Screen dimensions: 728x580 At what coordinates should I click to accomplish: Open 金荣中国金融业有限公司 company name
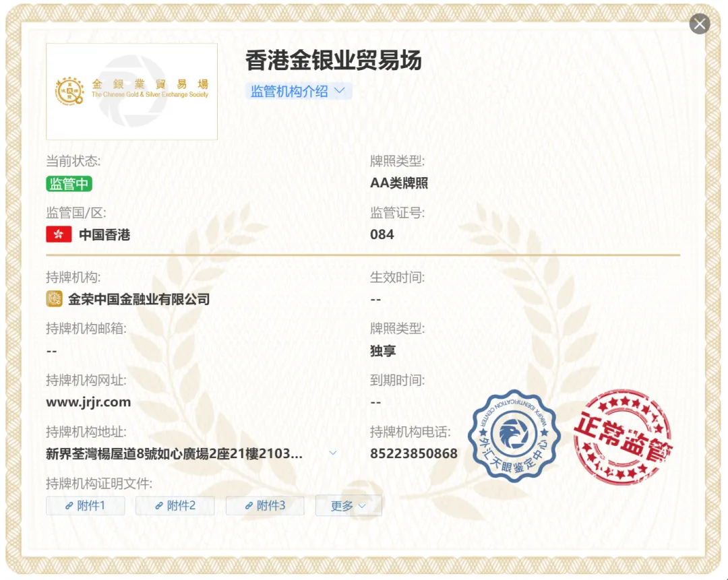[x=139, y=299]
